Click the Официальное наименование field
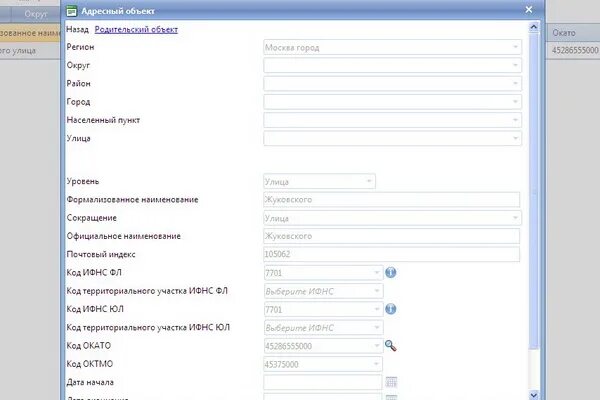Screen dimensions: 600x400 tap(391, 236)
